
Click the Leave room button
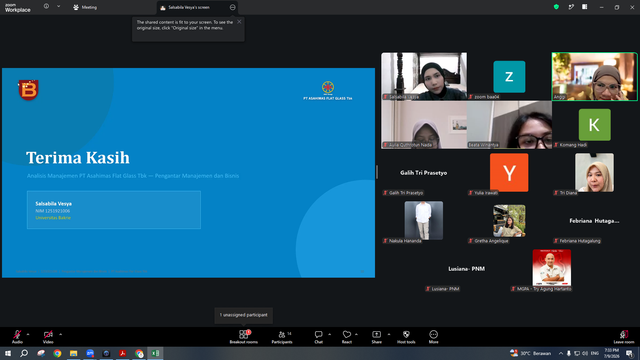coord(624,337)
